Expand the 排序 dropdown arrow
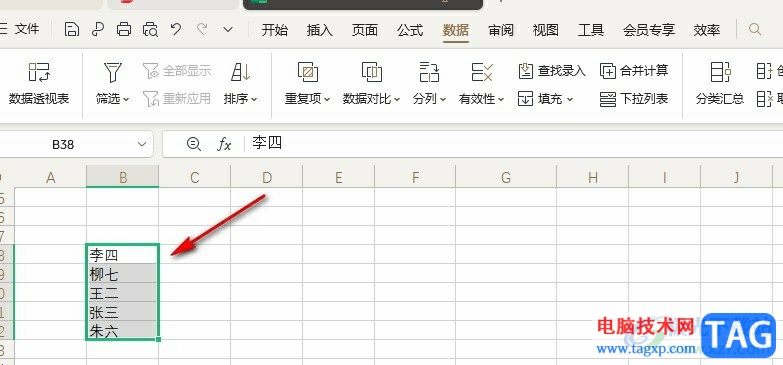Image resolution: width=783 pixels, height=365 pixels. pyautogui.click(x=254, y=99)
